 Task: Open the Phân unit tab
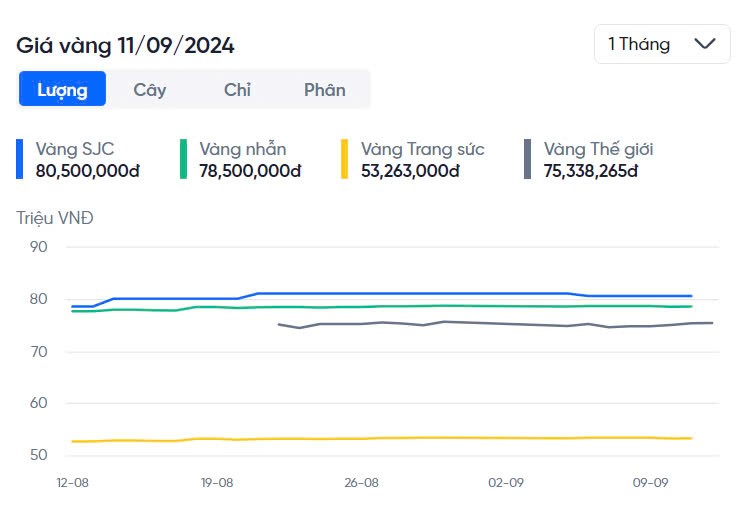pos(325,89)
